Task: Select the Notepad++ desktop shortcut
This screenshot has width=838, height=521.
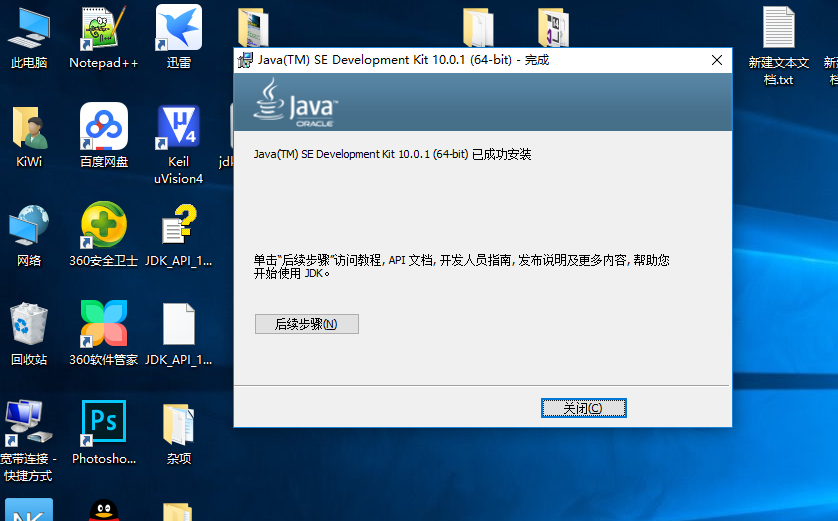Action: (x=104, y=38)
